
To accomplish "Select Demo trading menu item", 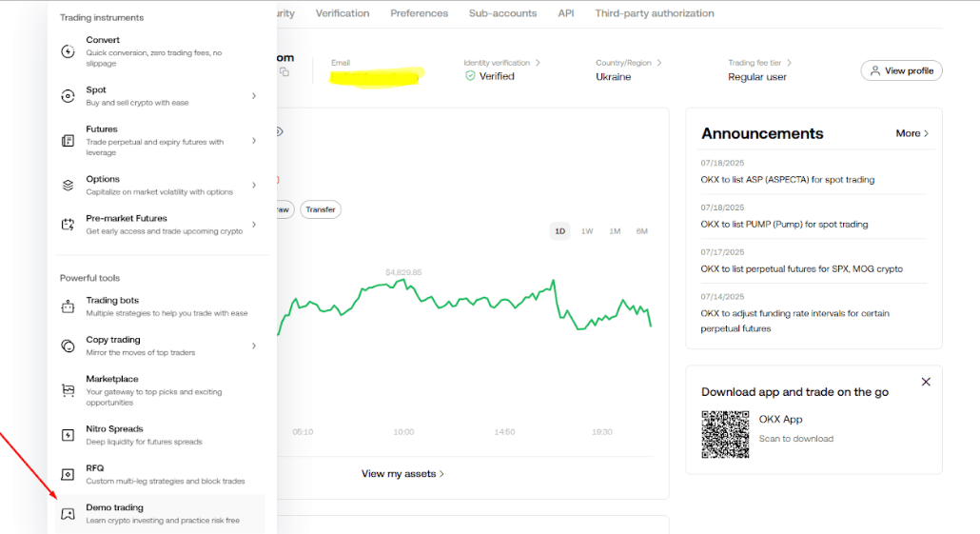I will pyautogui.click(x=160, y=514).
